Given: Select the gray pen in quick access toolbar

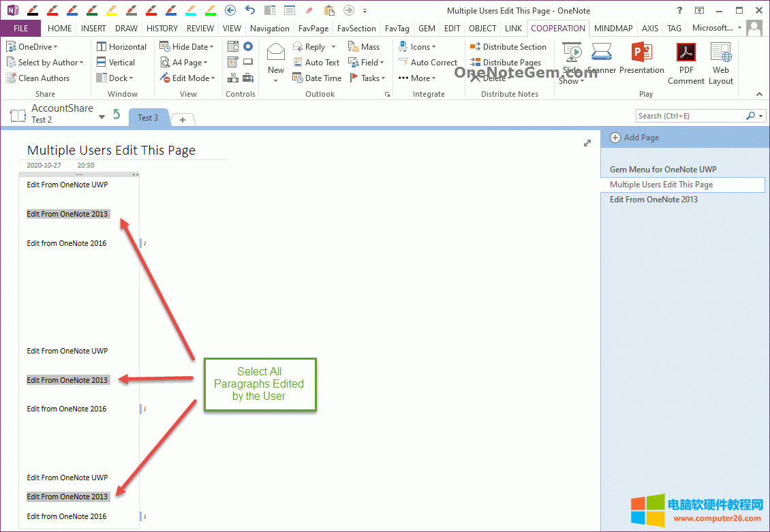Looking at the screenshot, I should click(131, 10).
